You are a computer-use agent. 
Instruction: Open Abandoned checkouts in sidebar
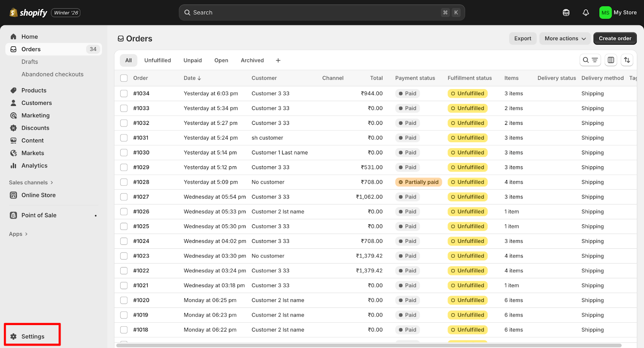52,74
